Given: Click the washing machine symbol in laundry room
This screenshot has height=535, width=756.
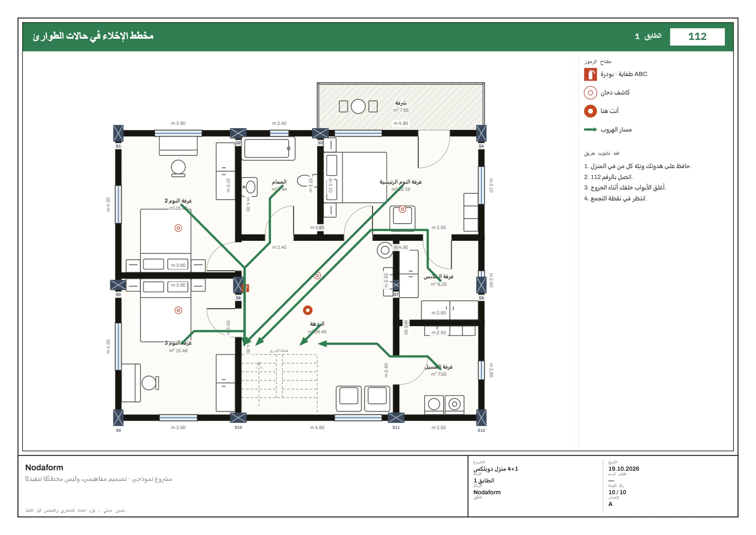Looking at the screenshot, I should pyautogui.click(x=454, y=404).
